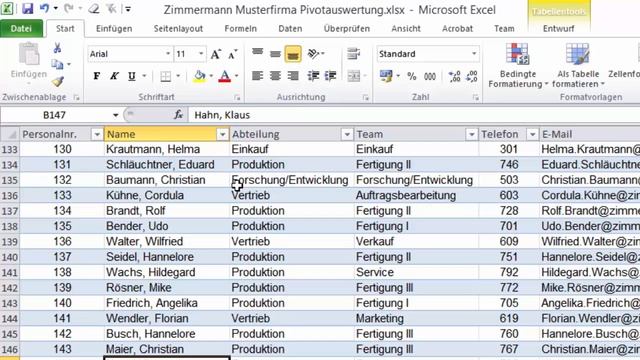This screenshot has height=360, width=640.
Task: Toggle wrap text icon
Action: [x=353, y=53]
